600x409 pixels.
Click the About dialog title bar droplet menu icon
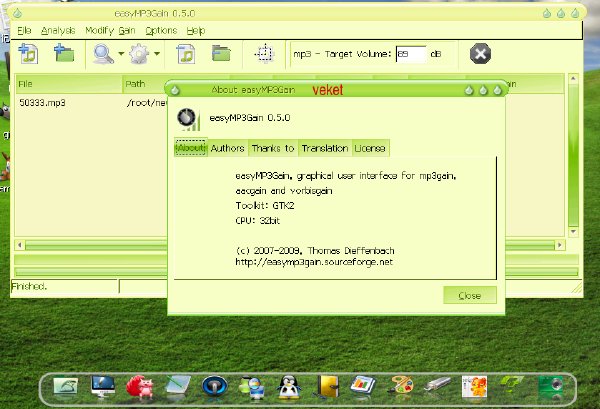tap(175, 90)
